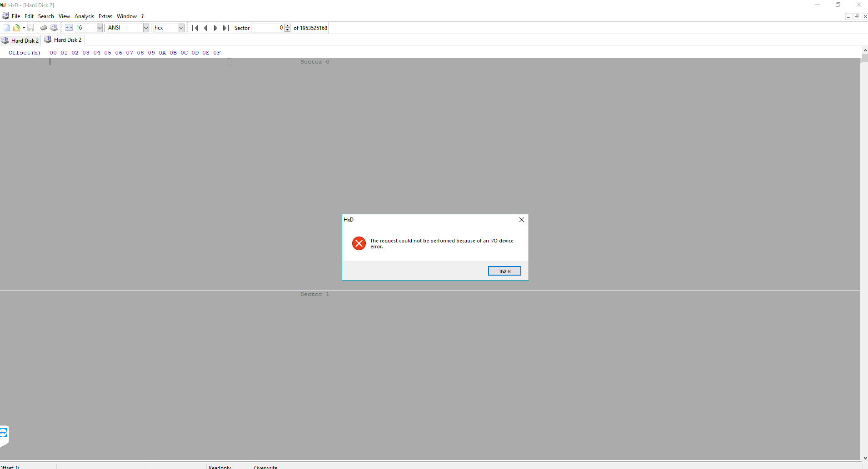The height and width of the screenshot is (469, 868).
Task: Click the Offset(h) column header
Action: click(25, 53)
